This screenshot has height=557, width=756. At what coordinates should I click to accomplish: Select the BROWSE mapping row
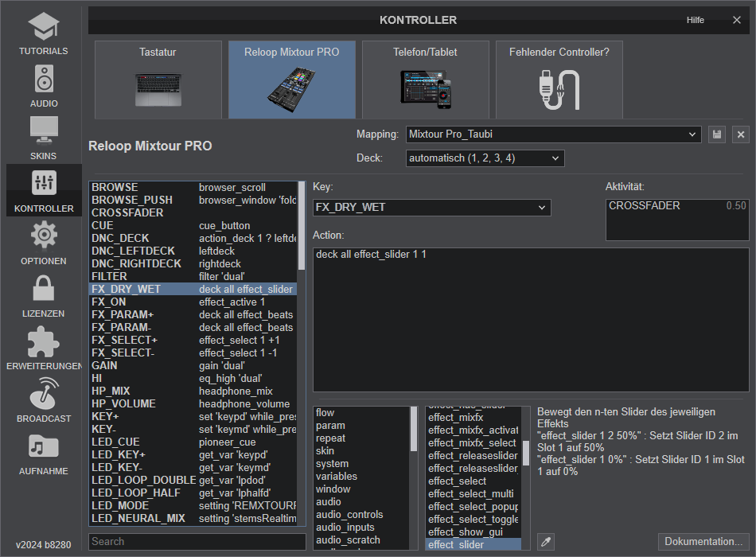pyautogui.click(x=193, y=187)
